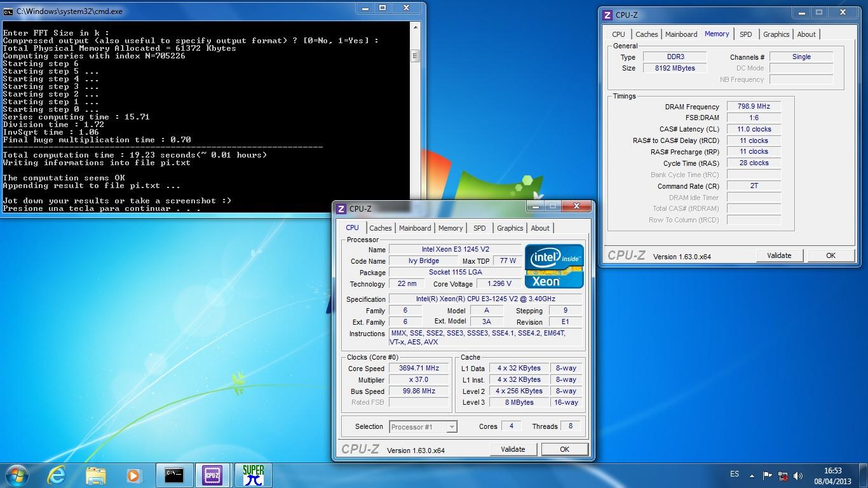Click the FSB:DRAM ratio value 1:6
Viewport: 868px width, 488px height.
pyautogui.click(x=754, y=118)
